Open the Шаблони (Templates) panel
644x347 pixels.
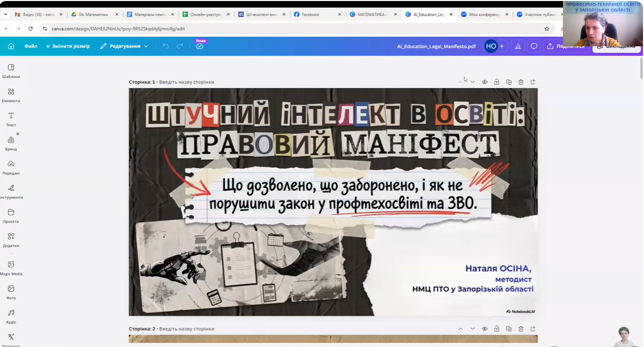coord(11,70)
